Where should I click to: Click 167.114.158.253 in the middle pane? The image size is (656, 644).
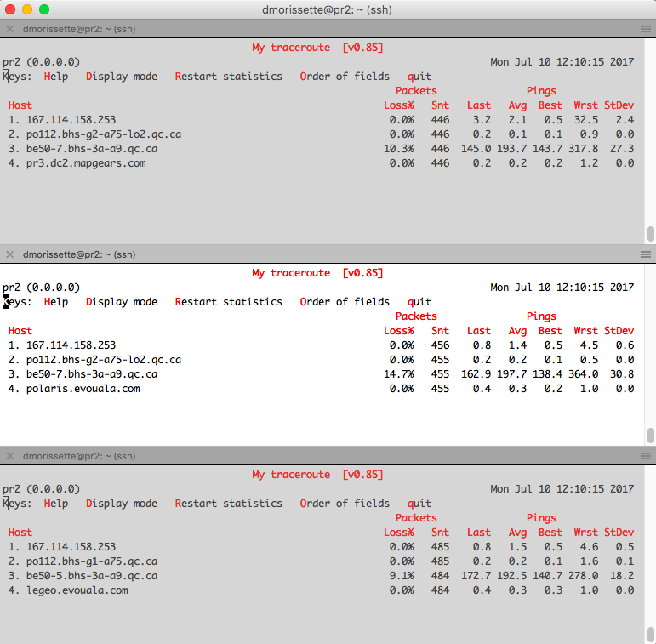tap(71, 345)
